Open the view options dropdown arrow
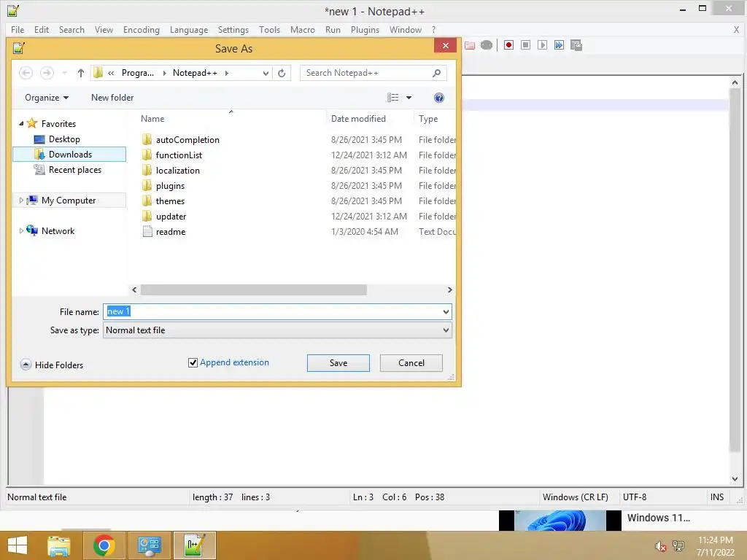 (409, 98)
